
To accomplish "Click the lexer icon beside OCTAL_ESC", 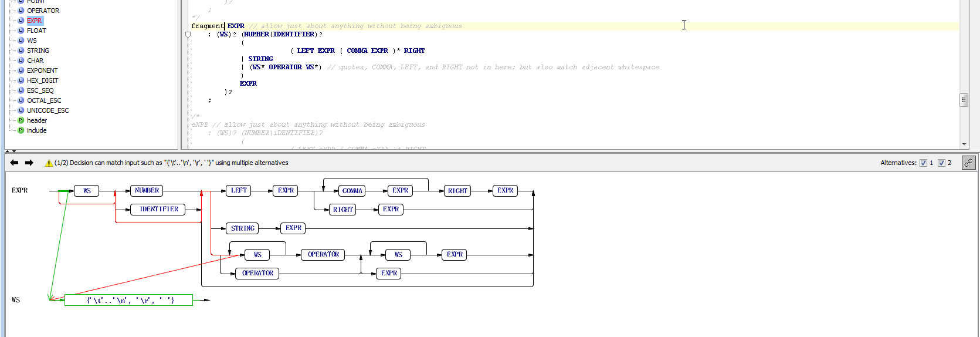I will pos(21,100).
